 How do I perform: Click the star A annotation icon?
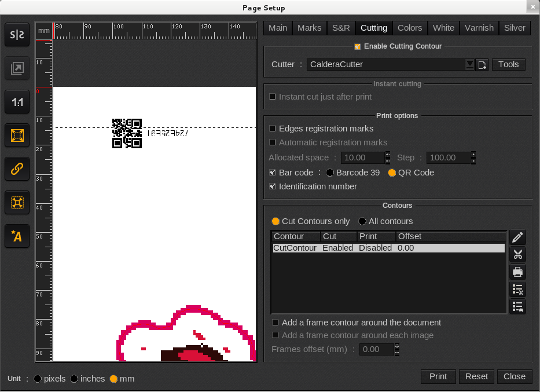point(17,236)
